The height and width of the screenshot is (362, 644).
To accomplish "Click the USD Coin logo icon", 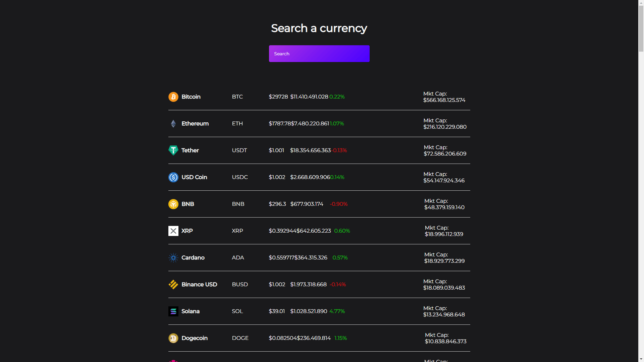I will tap(173, 177).
